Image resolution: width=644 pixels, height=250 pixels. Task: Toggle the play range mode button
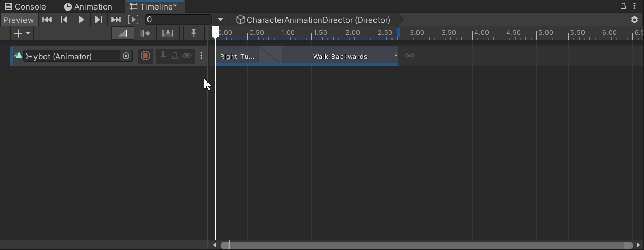pyautogui.click(x=134, y=20)
